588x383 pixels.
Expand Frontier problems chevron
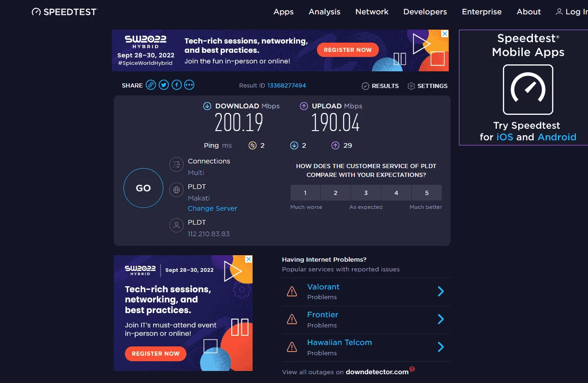coord(441,319)
